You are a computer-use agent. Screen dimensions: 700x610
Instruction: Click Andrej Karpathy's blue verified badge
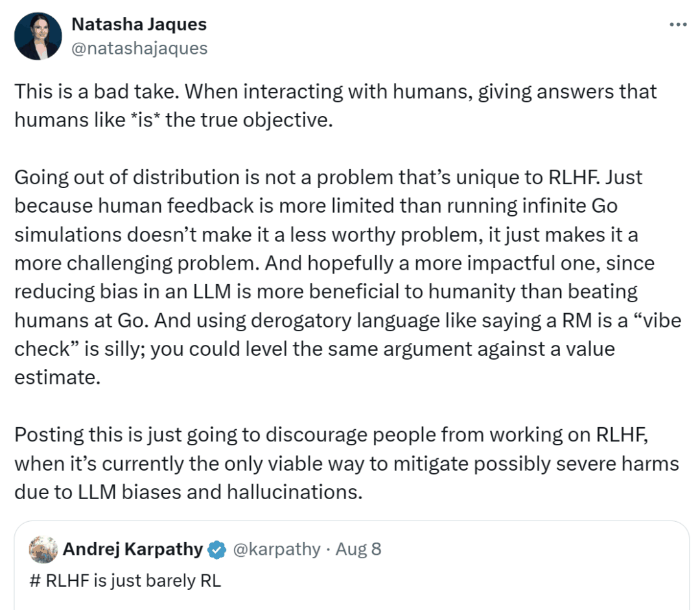point(216,550)
